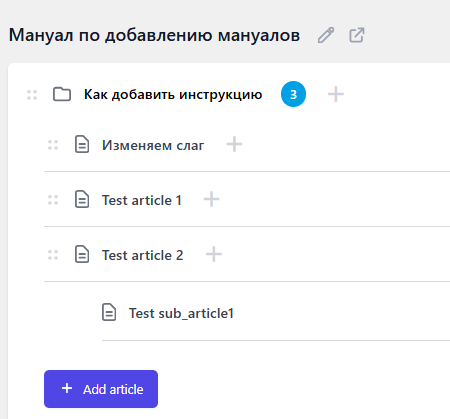Click drag handle beside Test article 2
Screen dimensions: 450x419
click(x=53, y=255)
